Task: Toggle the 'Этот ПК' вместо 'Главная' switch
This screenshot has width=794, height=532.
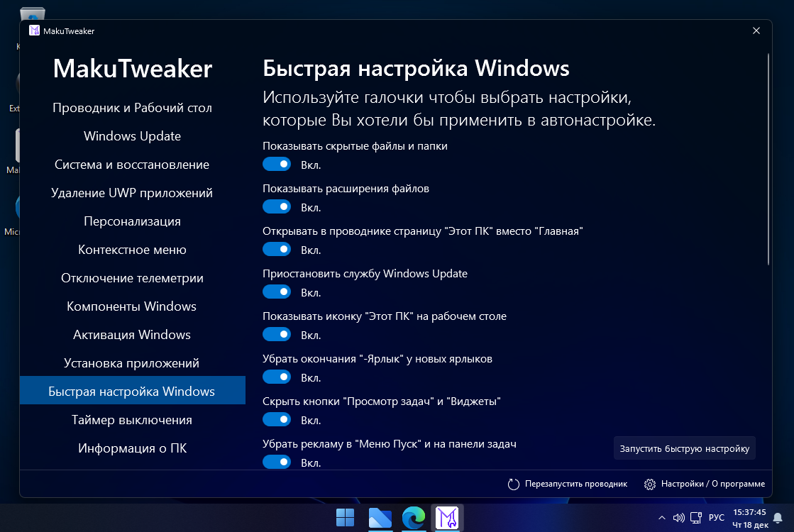Action: (277, 249)
